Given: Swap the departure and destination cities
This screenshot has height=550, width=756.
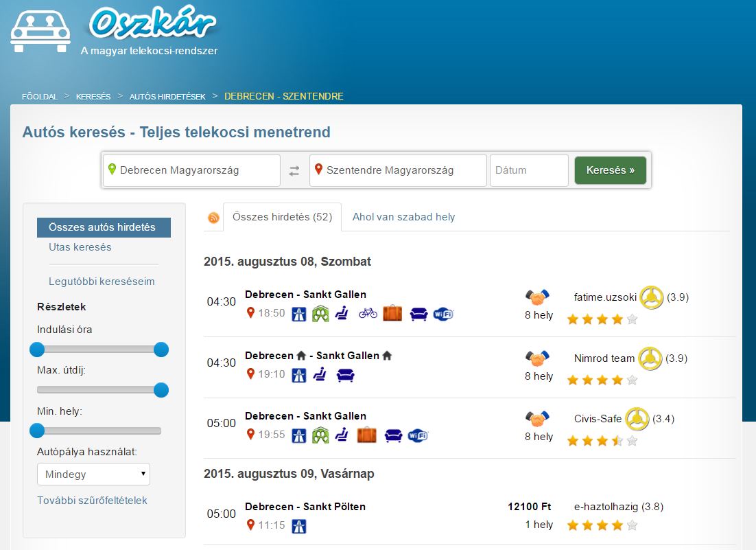Looking at the screenshot, I should [294, 171].
